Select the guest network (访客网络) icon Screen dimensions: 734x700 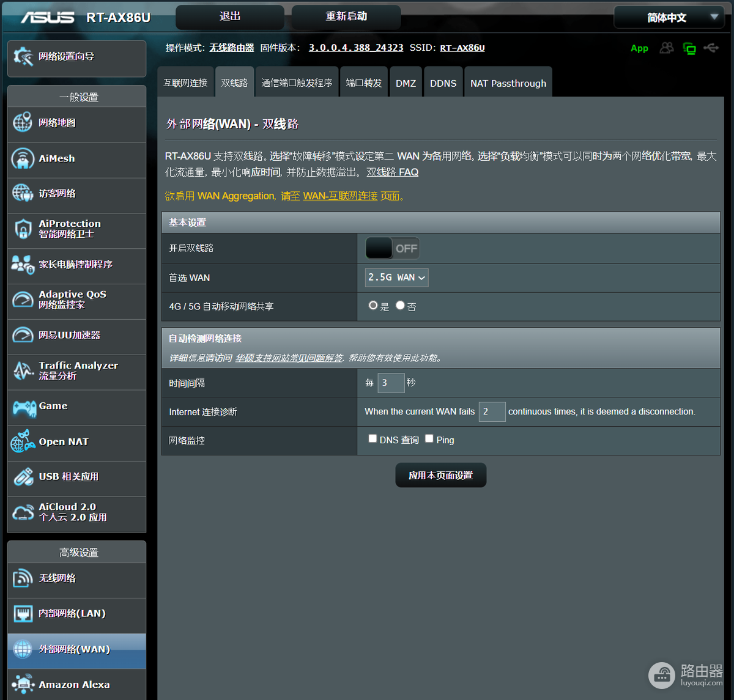pos(23,193)
